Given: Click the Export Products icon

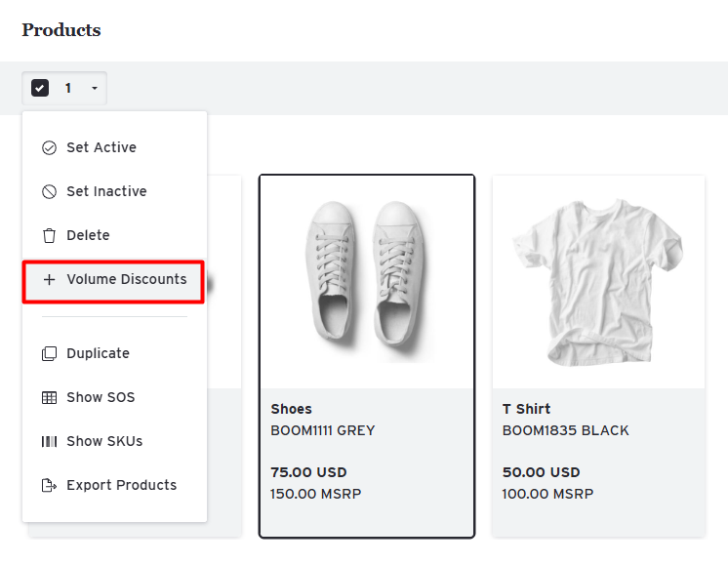Looking at the screenshot, I should tap(49, 486).
